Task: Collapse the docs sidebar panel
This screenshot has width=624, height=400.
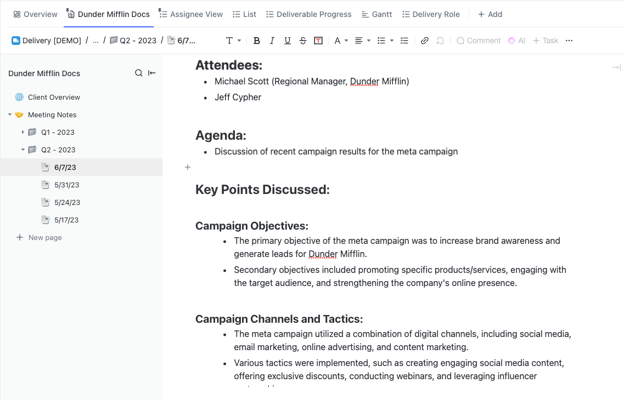Action: click(152, 73)
